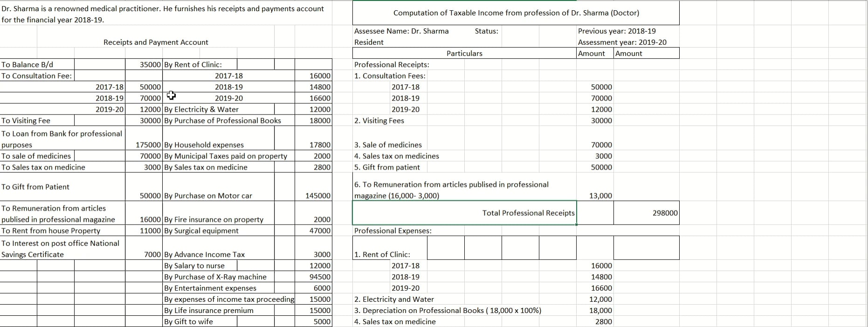Select the 'By Purchase on Motor car' cell
Image resolution: width=868 pixels, height=327 pixels.
click(x=208, y=196)
